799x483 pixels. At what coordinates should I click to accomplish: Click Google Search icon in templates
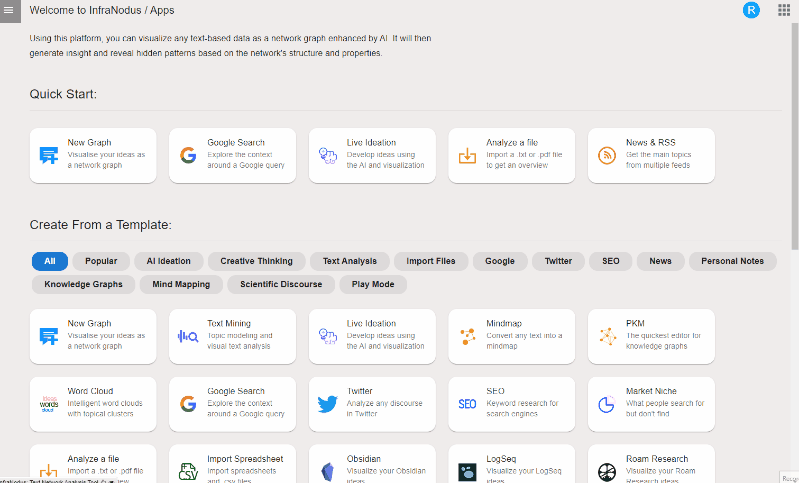coord(188,404)
